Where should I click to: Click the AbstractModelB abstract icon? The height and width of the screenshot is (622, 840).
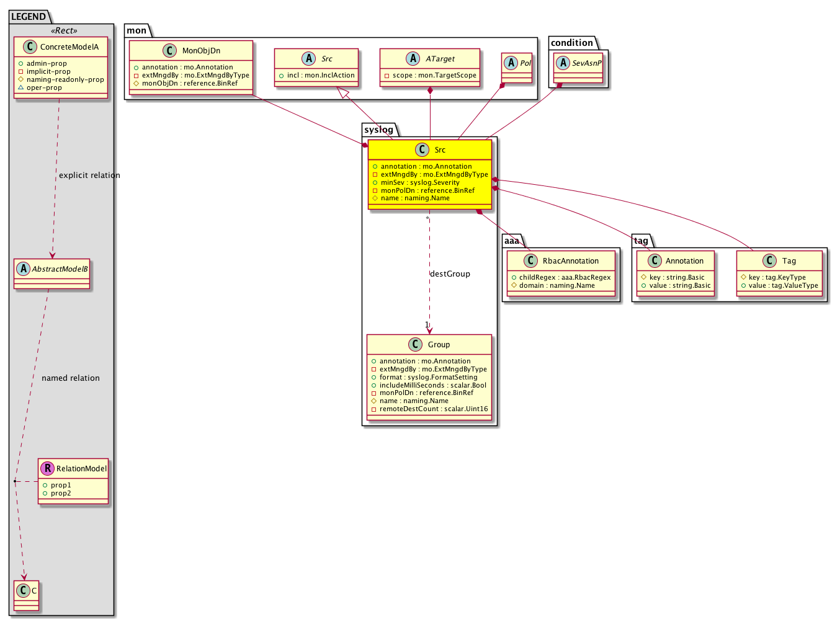click(x=24, y=269)
